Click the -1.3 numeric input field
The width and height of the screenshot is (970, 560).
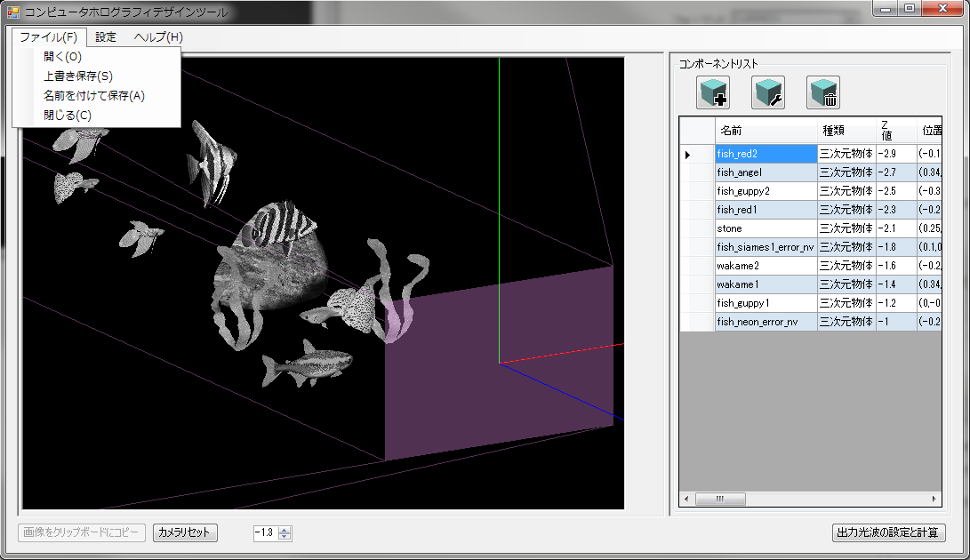pos(265,533)
